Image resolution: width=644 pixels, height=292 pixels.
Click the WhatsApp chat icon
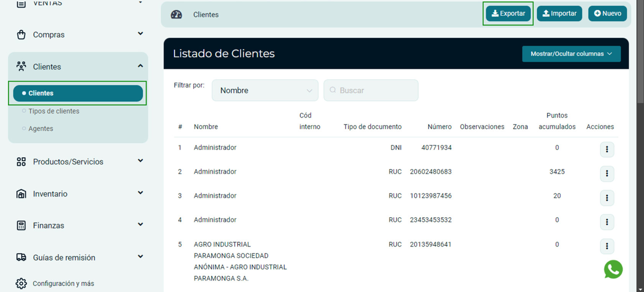(613, 269)
